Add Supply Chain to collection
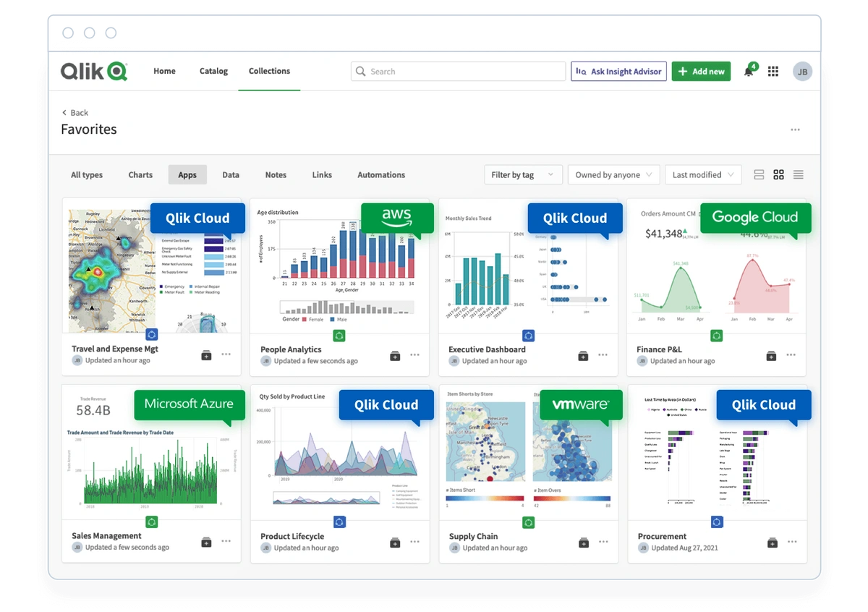Image resolution: width=868 pixels, height=612 pixels. click(583, 542)
